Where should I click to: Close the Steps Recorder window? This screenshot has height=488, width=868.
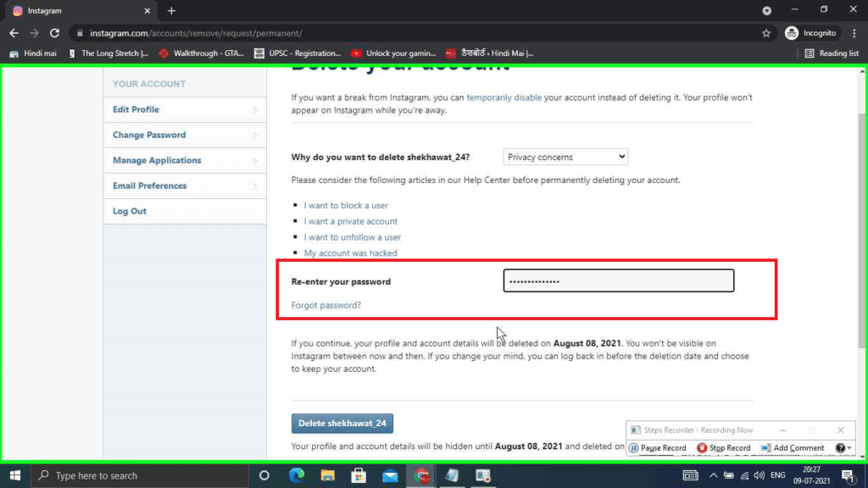tap(840, 430)
